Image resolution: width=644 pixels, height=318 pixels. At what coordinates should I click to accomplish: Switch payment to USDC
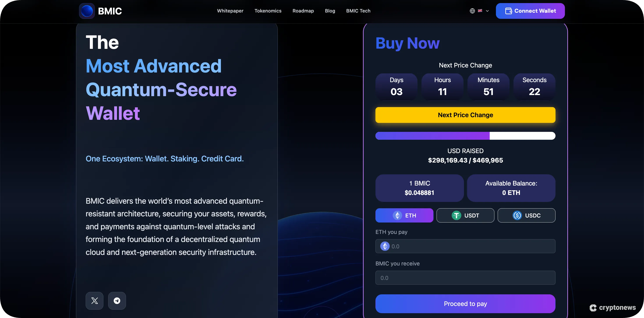527,215
